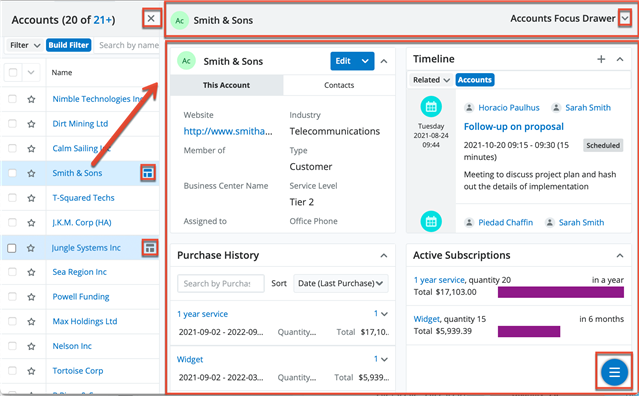This screenshot has height=396, width=639.
Task: Open Accounts Focus Drawer dropdown chevron
Action: (624, 18)
